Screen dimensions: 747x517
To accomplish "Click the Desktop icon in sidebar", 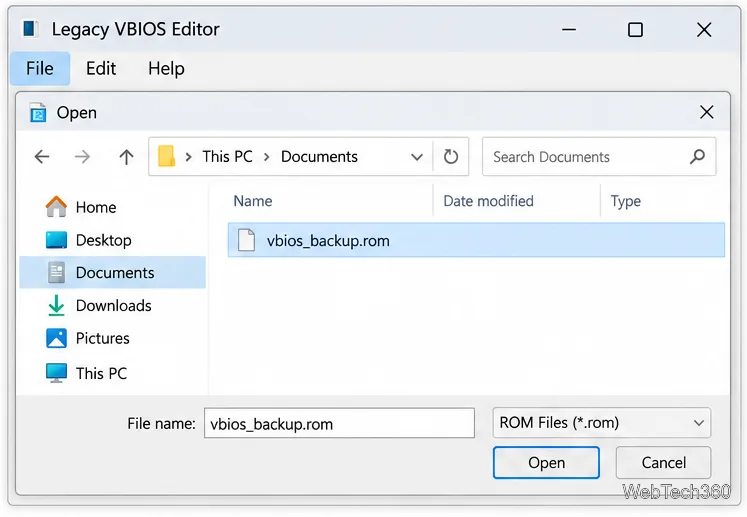I will click(x=56, y=240).
